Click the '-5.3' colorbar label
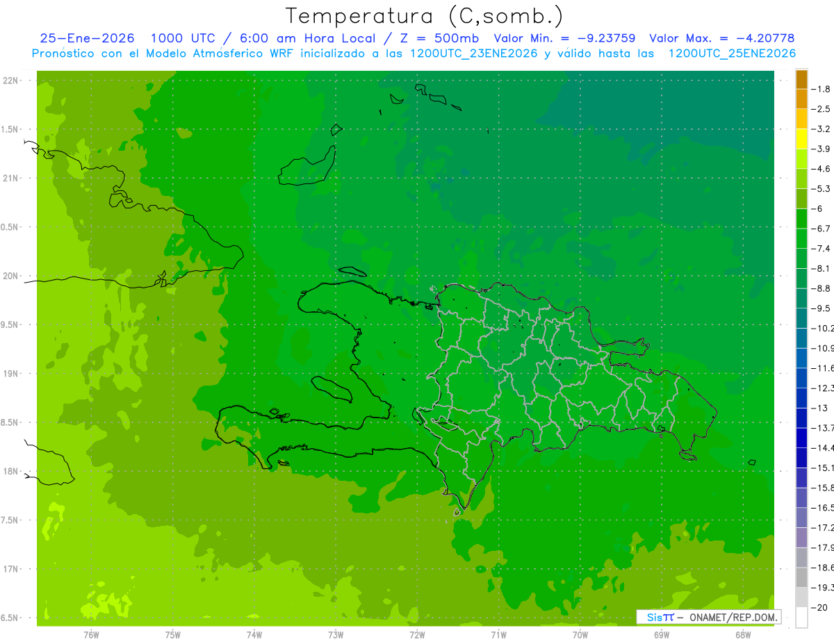Screen dimensions: 834x644 [x=821, y=189]
